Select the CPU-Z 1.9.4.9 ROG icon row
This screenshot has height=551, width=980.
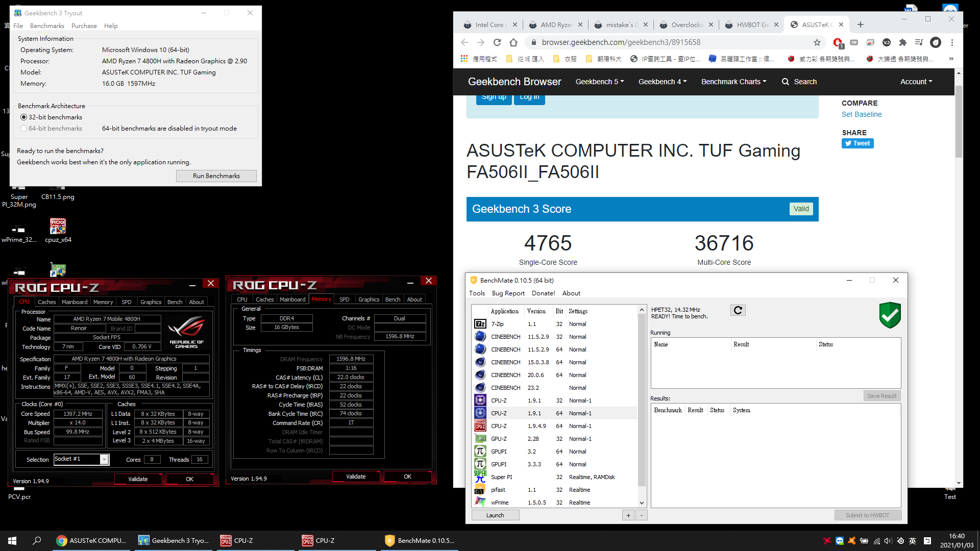point(554,426)
